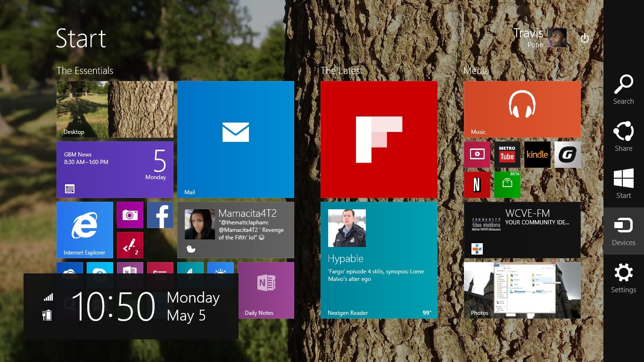Click the power button near user name
Image resolution: width=644 pixels, height=362 pixels.
tap(585, 38)
